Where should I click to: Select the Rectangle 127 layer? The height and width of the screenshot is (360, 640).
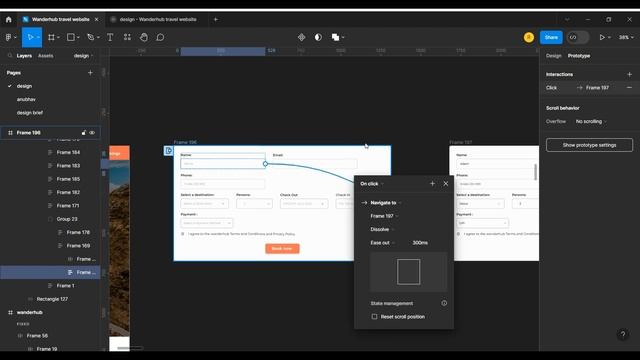(x=52, y=299)
